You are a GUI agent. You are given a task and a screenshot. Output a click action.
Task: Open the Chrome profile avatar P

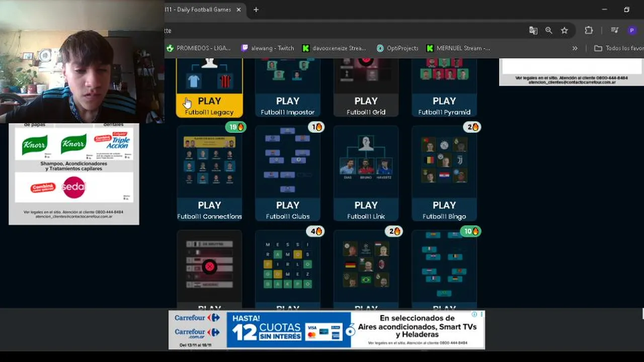(x=632, y=31)
